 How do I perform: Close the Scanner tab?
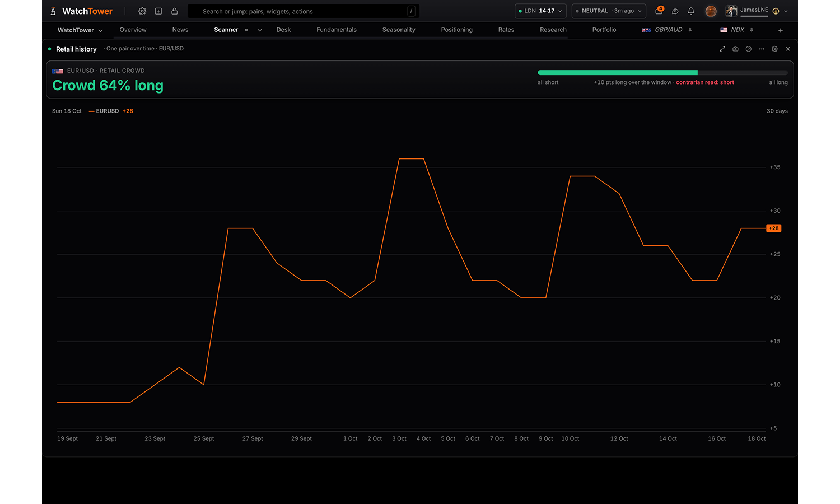point(246,30)
